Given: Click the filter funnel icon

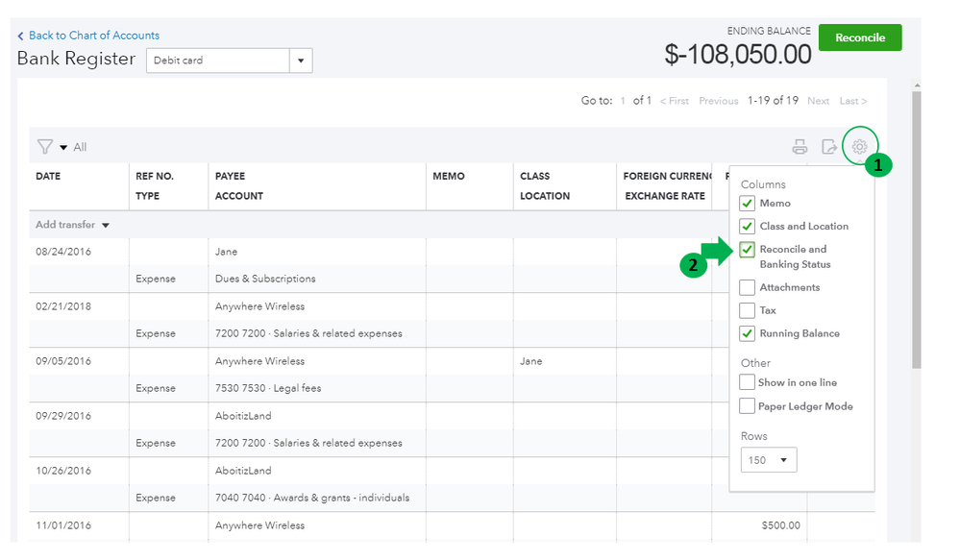Looking at the screenshot, I should [45, 147].
